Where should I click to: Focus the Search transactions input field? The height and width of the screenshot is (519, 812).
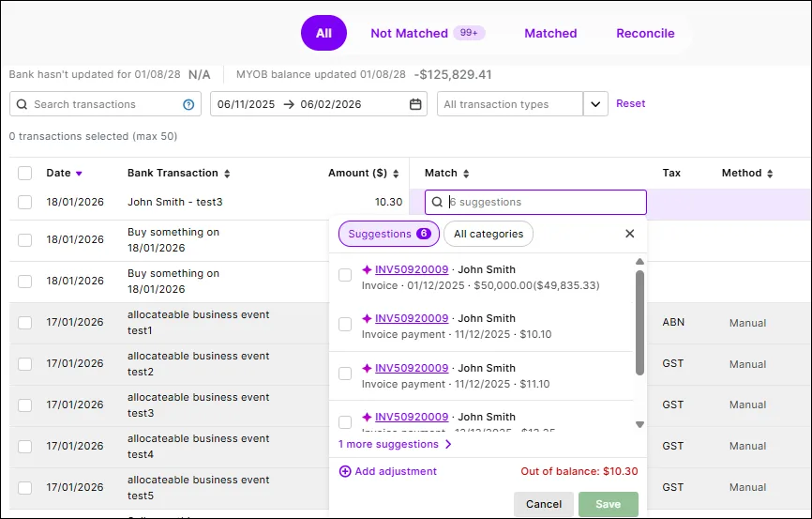point(106,104)
